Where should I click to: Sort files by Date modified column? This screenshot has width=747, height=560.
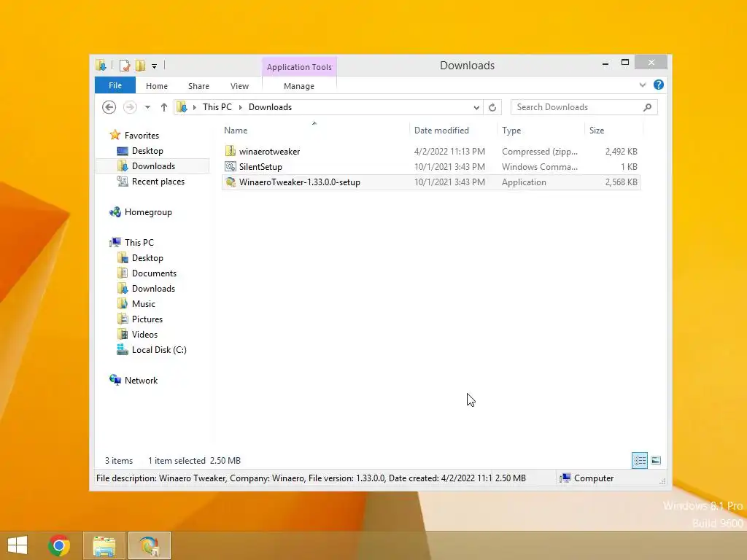click(441, 131)
